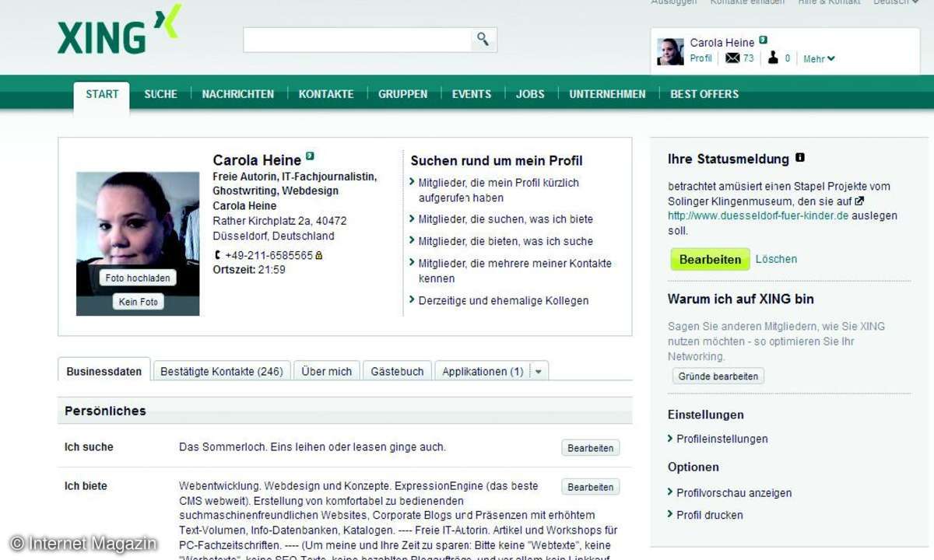Click Carola Heine name in header box

click(x=722, y=43)
